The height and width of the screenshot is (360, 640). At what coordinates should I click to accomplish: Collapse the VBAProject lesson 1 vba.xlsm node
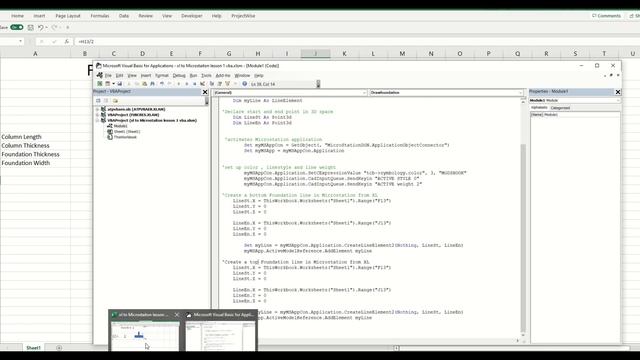tap(98, 120)
